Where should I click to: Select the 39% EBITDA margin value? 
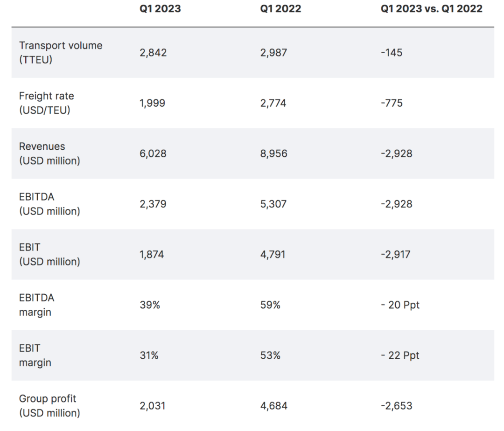[x=149, y=305]
